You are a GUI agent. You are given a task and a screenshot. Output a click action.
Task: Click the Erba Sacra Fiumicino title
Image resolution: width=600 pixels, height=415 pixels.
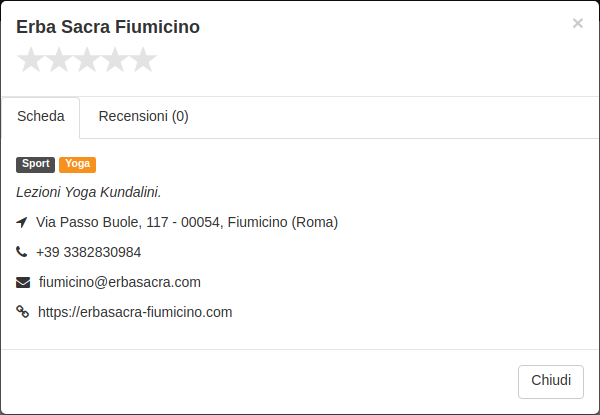pyautogui.click(x=108, y=27)
